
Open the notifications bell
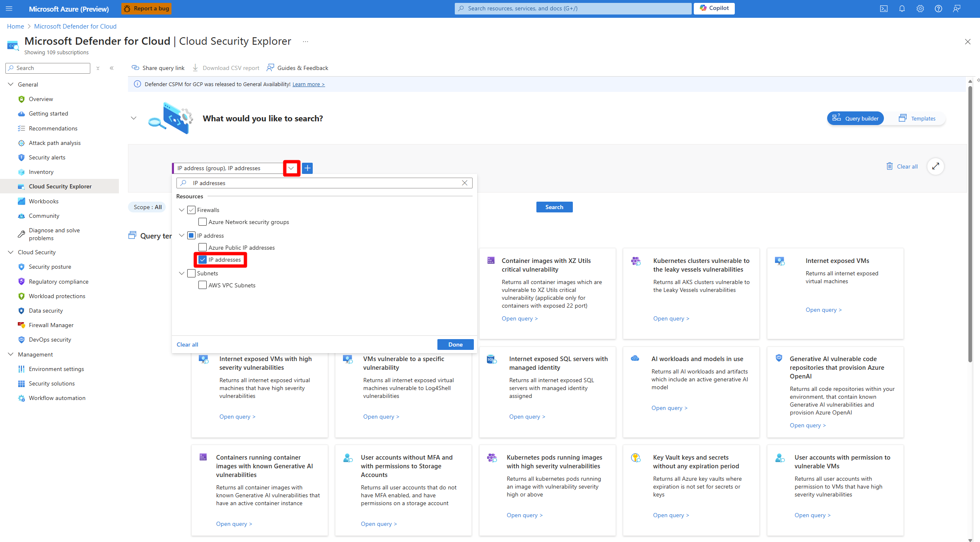click(x=902, y=9)
